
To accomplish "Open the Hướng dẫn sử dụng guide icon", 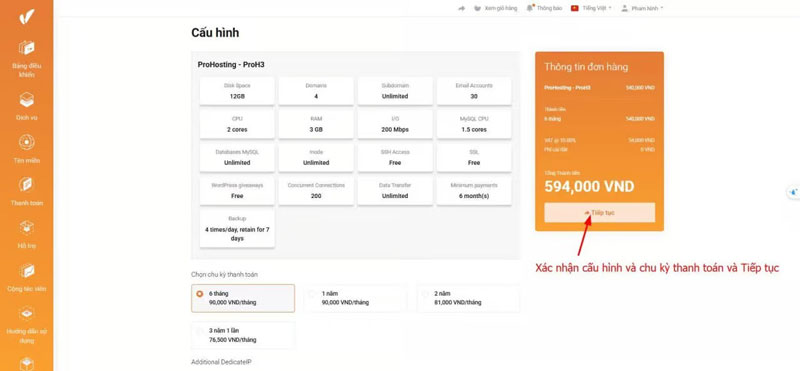I will click(x=27, y=313).
